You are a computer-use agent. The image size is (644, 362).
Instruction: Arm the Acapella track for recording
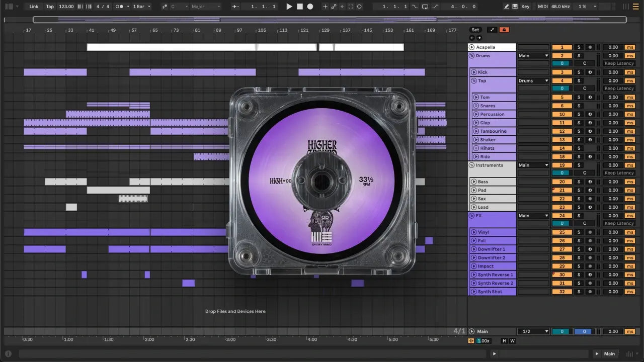pyautogui.click(x=590, y=47)
